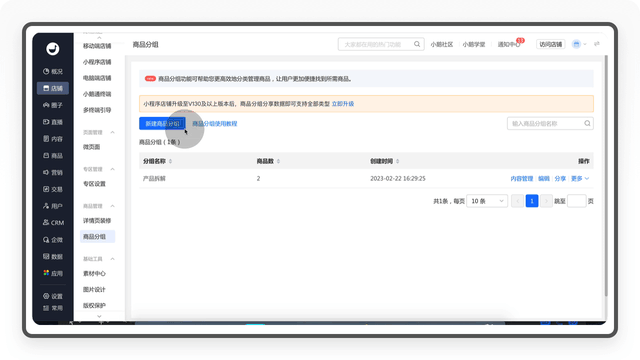Focus the 跳至 page number field

(x=576, y=201)
